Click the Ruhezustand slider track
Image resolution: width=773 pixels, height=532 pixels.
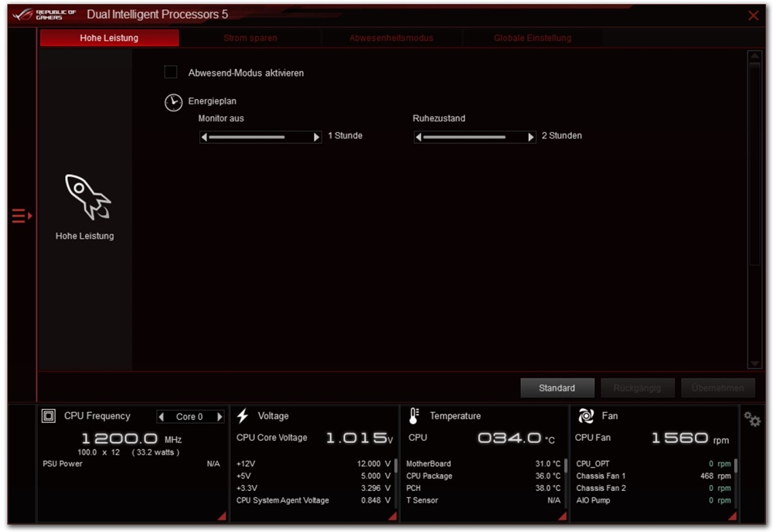(475, 137)
